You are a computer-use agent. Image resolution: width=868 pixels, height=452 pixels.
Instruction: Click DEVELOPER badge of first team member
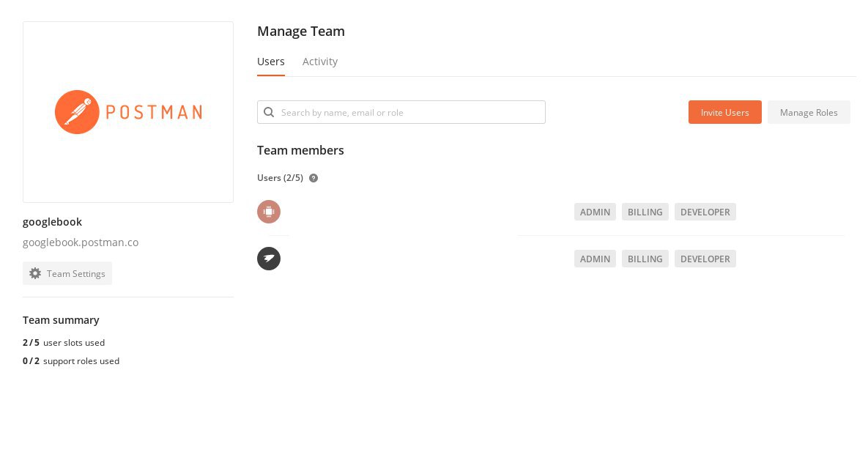(705, 212)
